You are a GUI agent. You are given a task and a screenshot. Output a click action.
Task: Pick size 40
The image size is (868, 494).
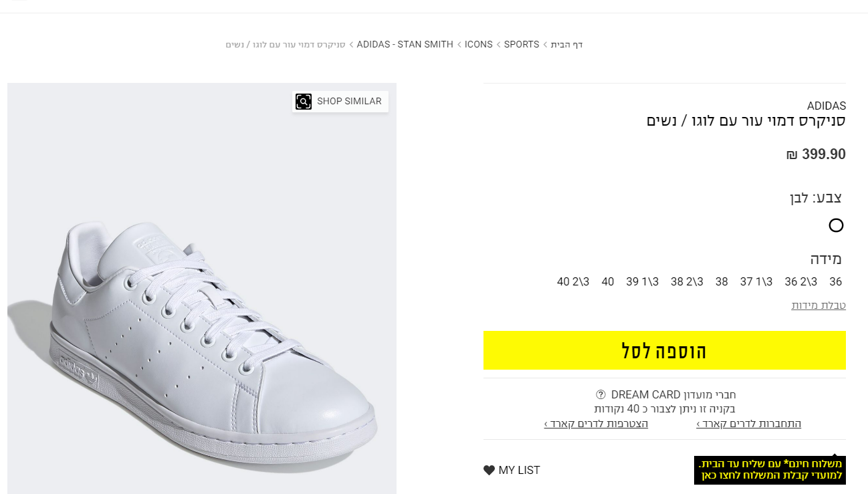coord(608,282)
